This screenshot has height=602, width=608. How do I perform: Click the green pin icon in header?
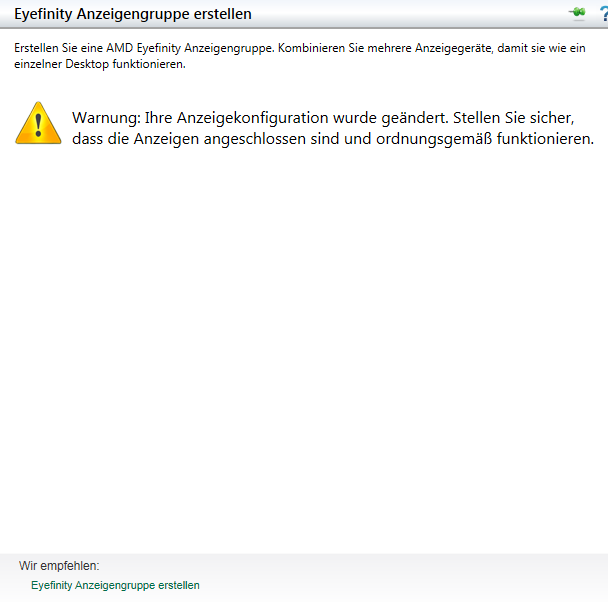click(577, 13)
